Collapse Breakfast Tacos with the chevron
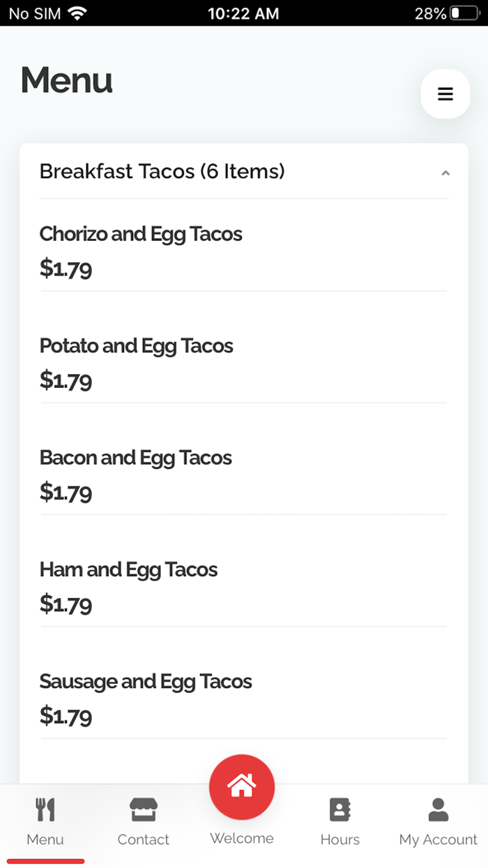 445,173
